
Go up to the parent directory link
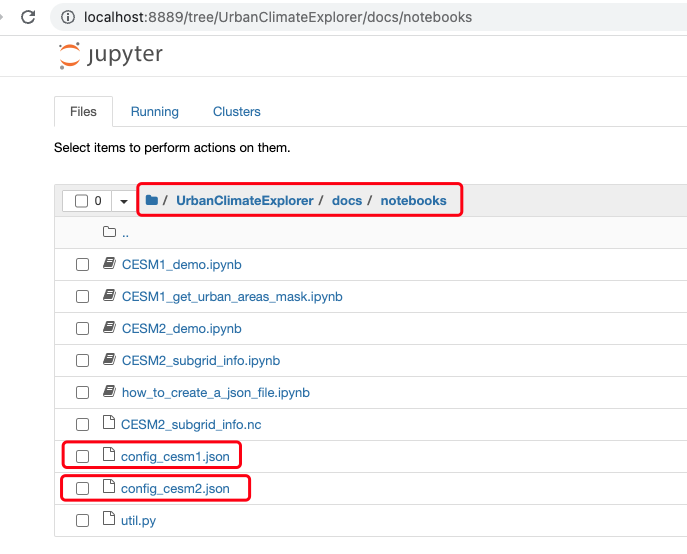[x=125, y=233]
